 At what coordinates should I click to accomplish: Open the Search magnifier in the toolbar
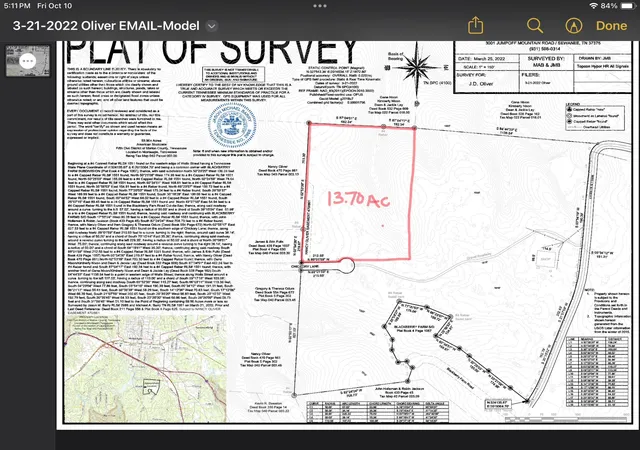pyautogui.click(x=535, y=26)
